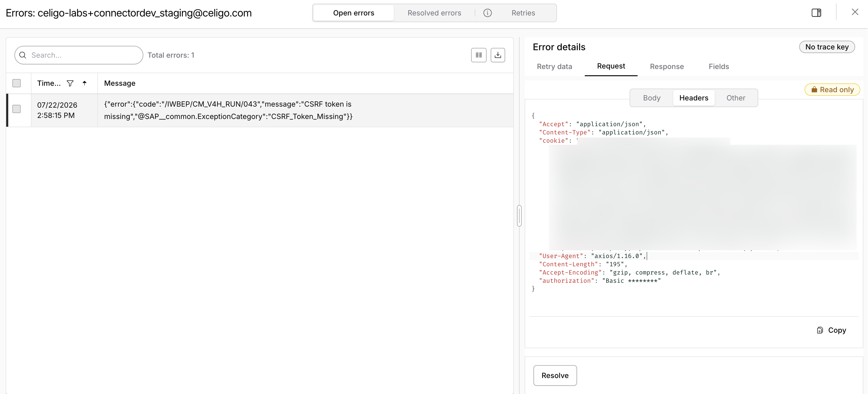Select the CSRF token error row checkbox

pyautogui.click(x=16, y=109)
